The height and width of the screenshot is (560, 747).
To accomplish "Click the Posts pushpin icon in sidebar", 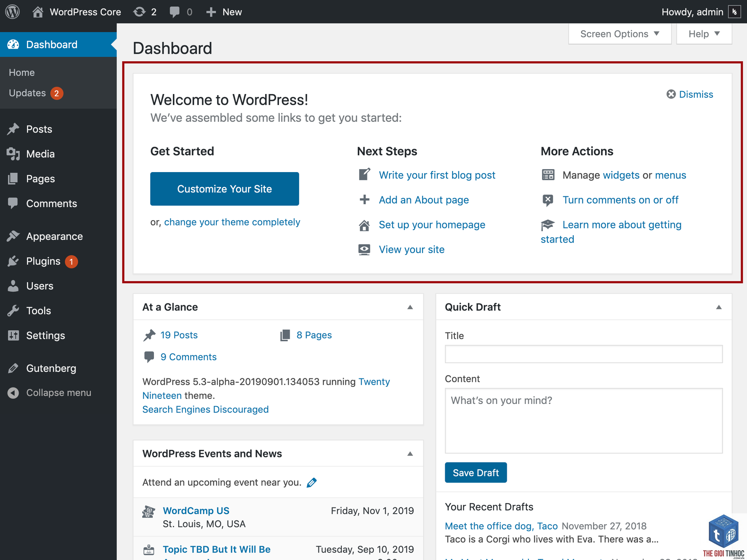I will [x=13, y=129].
